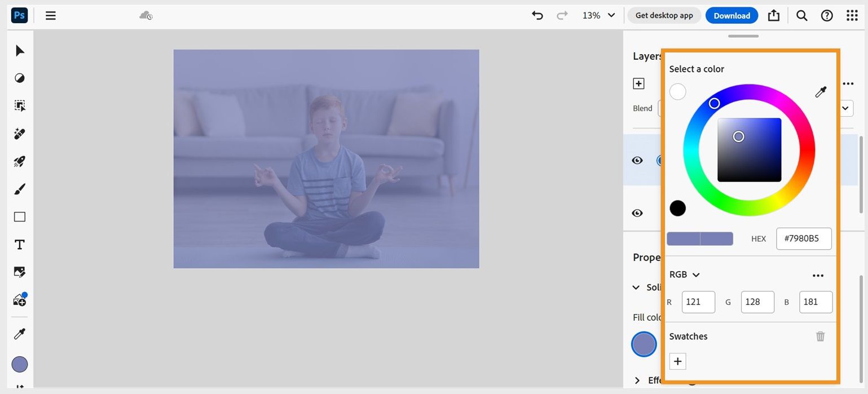This screenshot has width=868, height=394.
Task: Click the Undo arrow
Action: tap(536, 16)
